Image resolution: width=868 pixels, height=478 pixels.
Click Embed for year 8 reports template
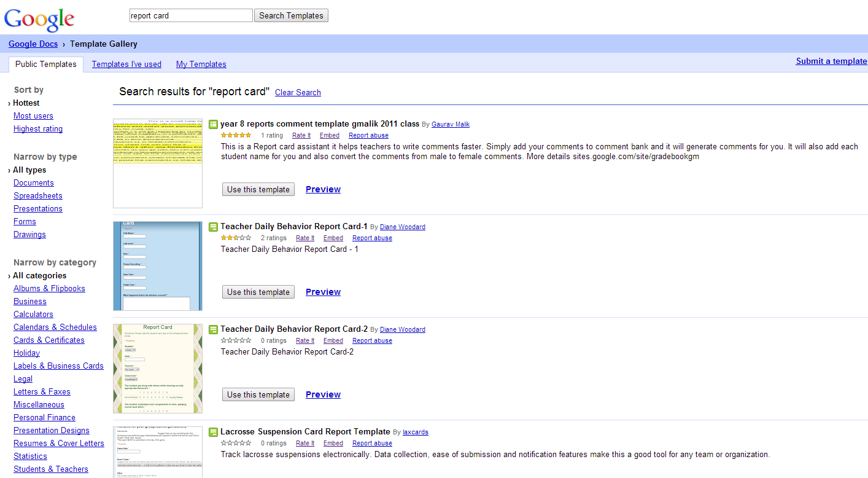[330, 135]
